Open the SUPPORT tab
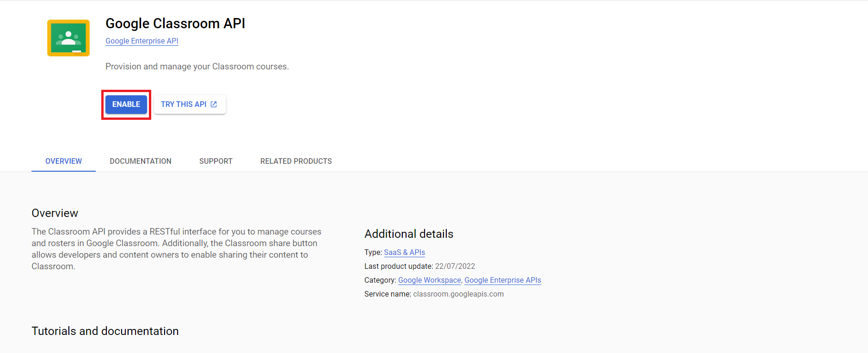This screenshot has height=353, width=868. click(x=216, y=161)
